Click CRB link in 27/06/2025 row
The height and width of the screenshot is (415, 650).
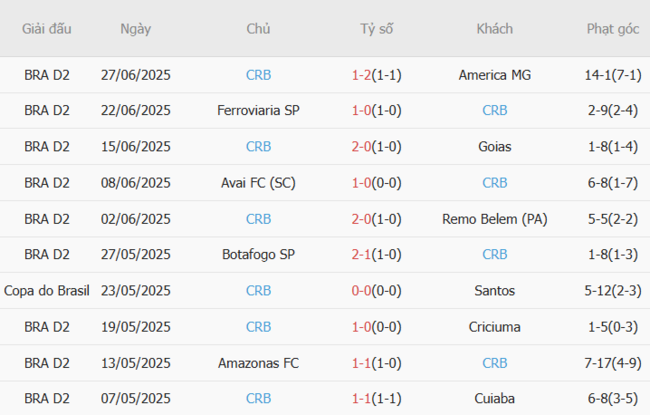click(258, 74)
